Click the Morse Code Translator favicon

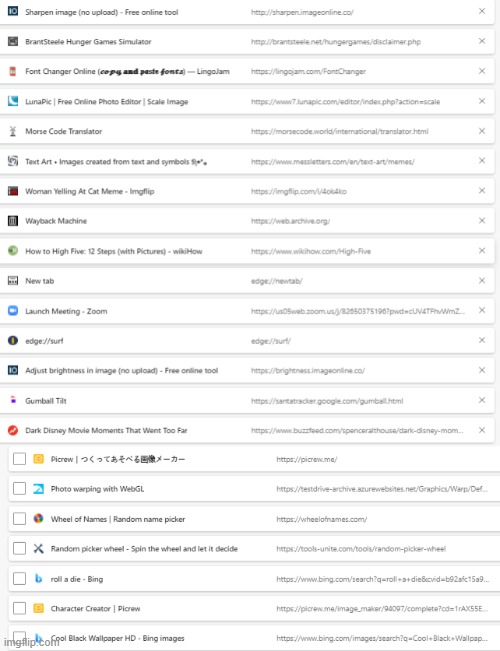(13, 131)
